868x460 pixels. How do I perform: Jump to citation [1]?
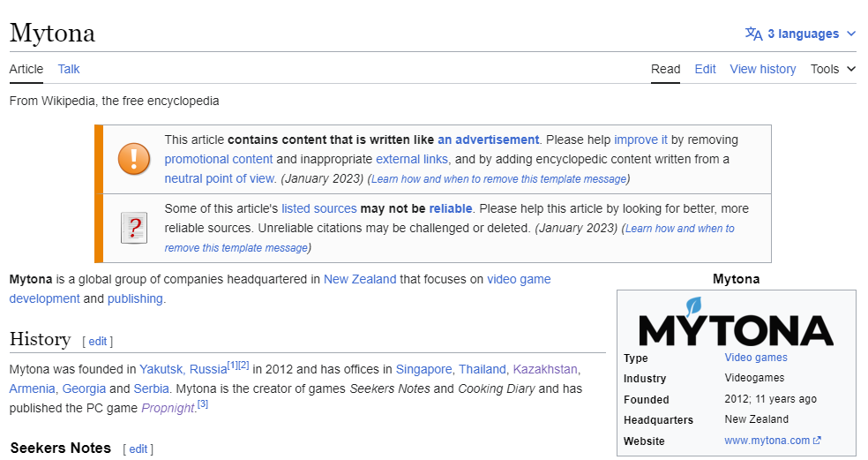coord(233,366)
